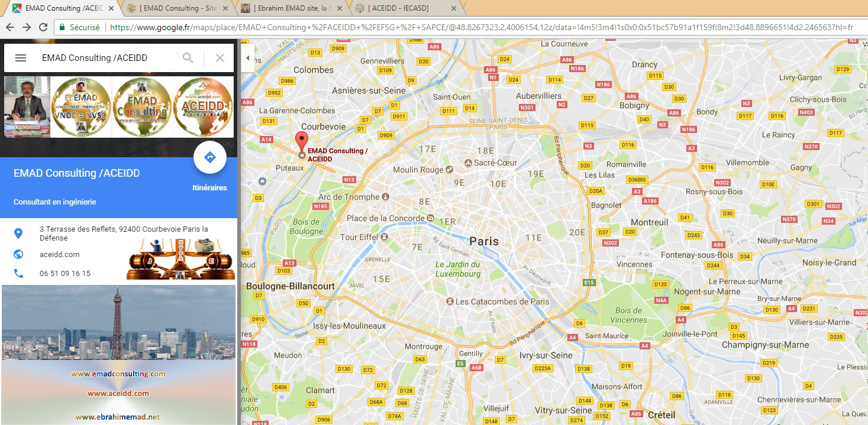
Task: Click the Vincennes label on the map
Action: click(634, 264)
